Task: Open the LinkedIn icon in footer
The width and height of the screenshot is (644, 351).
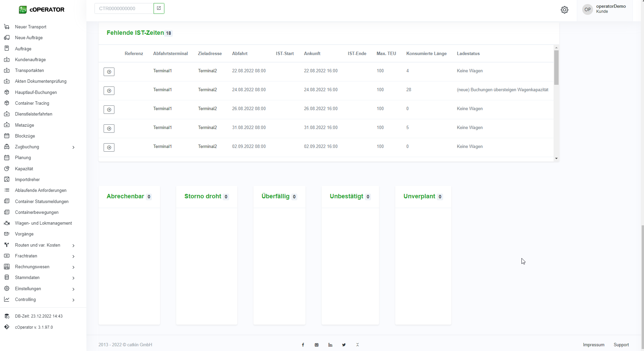Action: click(x=330, y=345)
